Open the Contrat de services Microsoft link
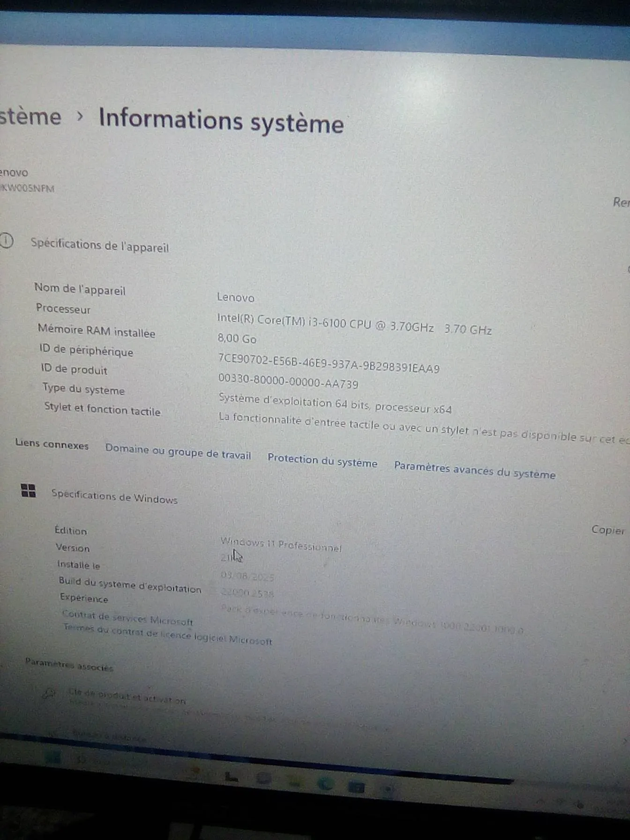The image size is (630, 840). pos(127,618)
